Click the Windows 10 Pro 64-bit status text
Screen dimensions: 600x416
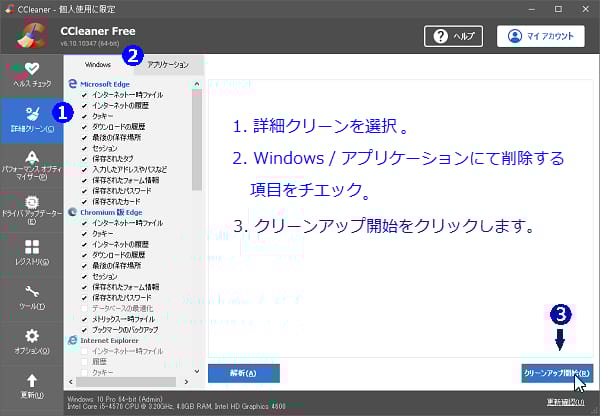point(115,399)
